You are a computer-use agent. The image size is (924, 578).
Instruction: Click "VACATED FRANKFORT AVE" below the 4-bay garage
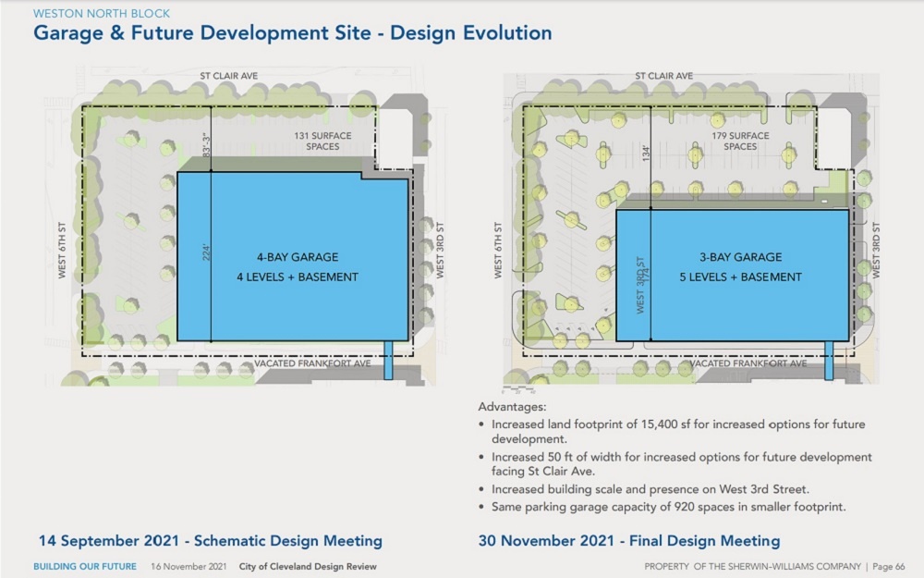[x=313, y=363]
